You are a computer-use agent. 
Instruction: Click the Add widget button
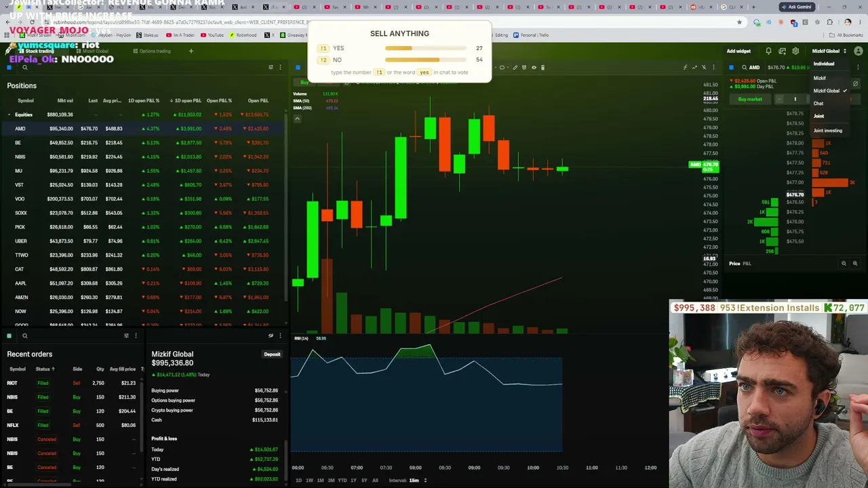click(738, 51)
